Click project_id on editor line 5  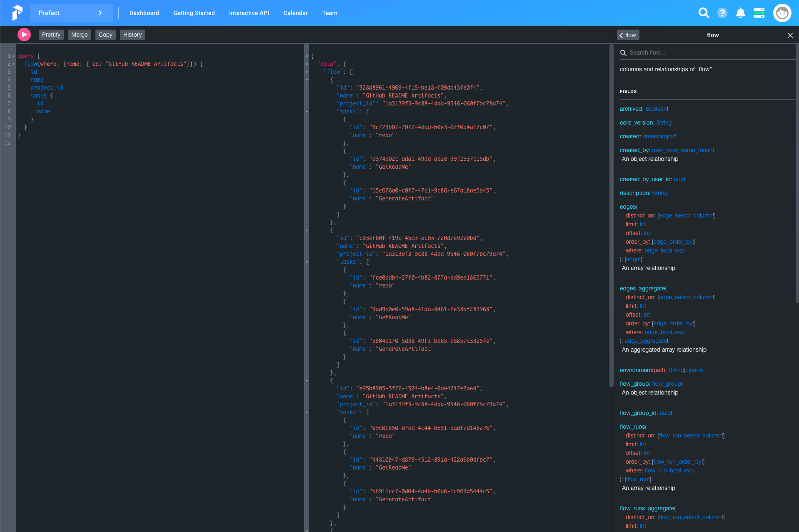point(47,88)
